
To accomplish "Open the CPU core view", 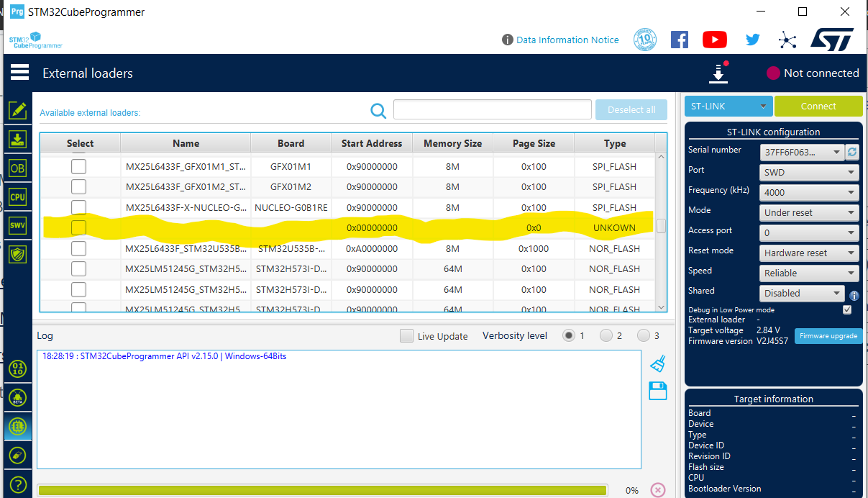I will click(18, 196).
